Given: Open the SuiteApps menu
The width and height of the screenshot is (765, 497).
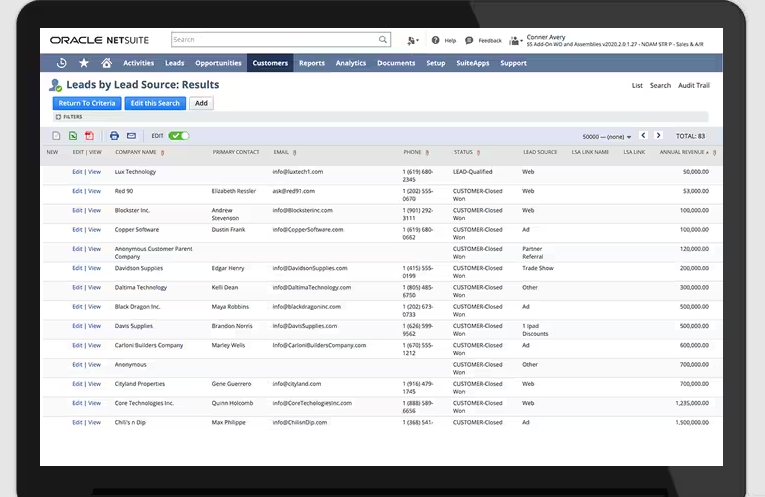Looking at the screenshot, I should click(473, 63).
